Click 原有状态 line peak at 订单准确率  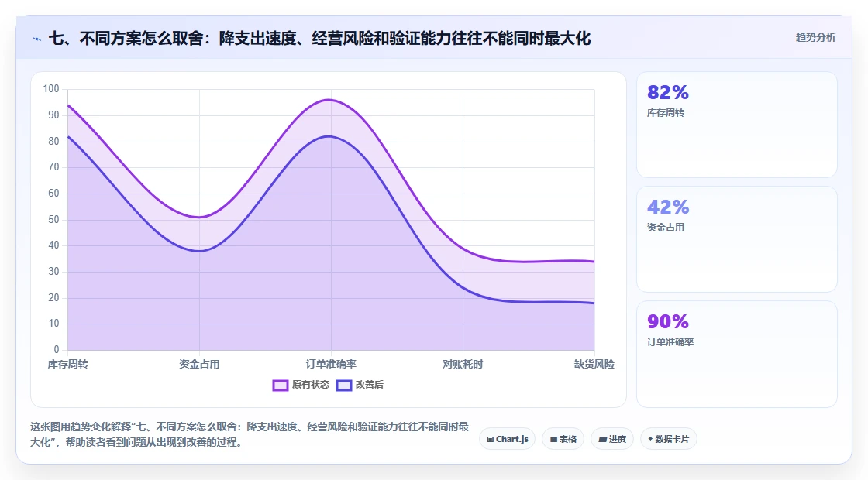330,100
